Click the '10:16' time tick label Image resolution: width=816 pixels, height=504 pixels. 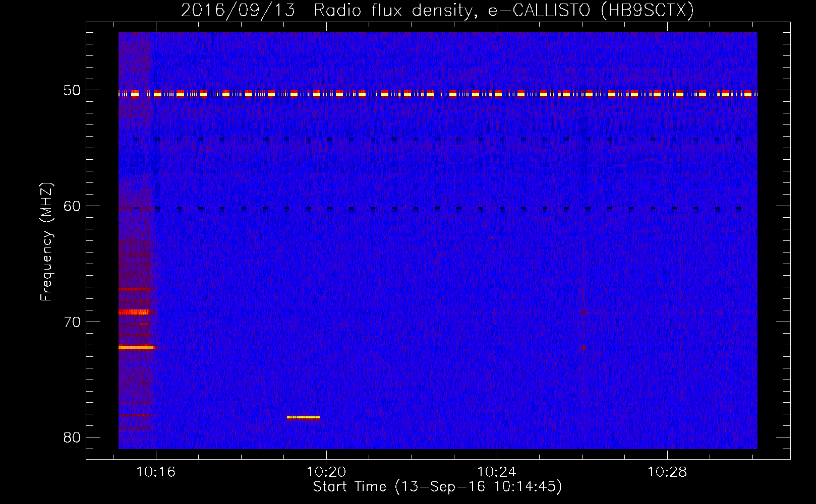(x=156, y=472)
